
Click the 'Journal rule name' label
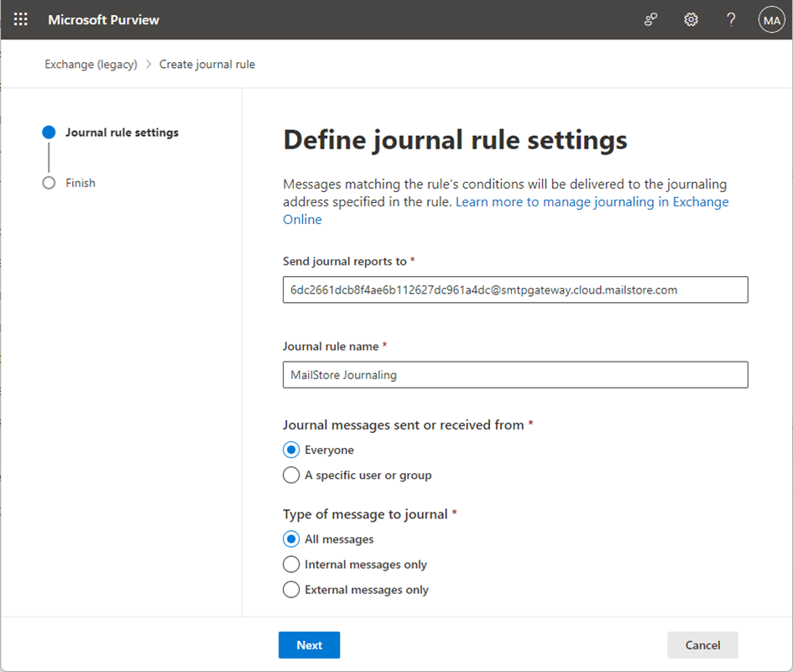tap(331, 346)
